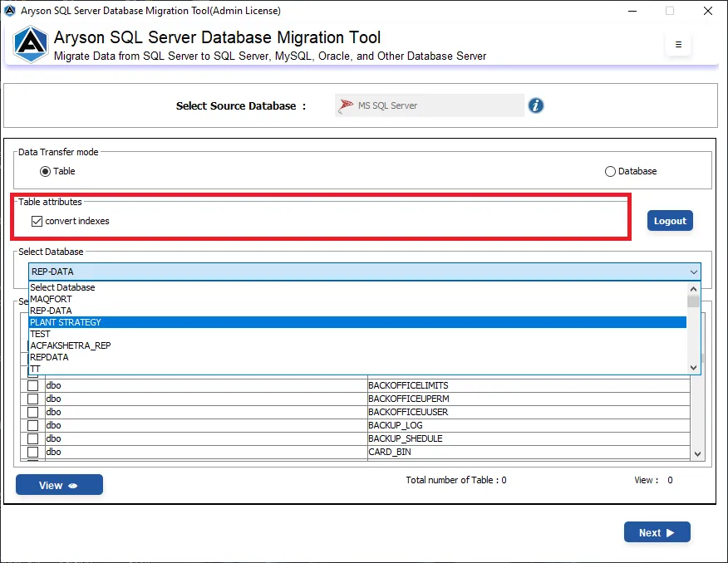Pick the Select Database placeholder option
Screen dimensions: 728x563
tap(357, 287)
